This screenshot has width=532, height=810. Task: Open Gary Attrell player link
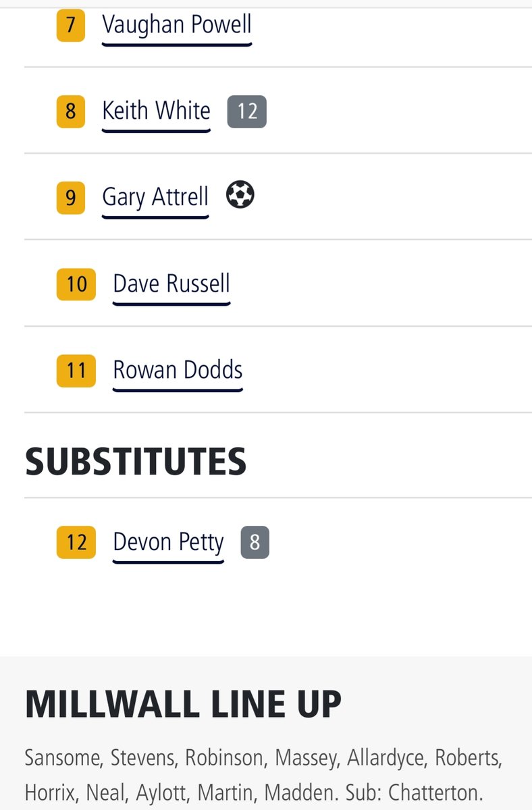[155, 197]
